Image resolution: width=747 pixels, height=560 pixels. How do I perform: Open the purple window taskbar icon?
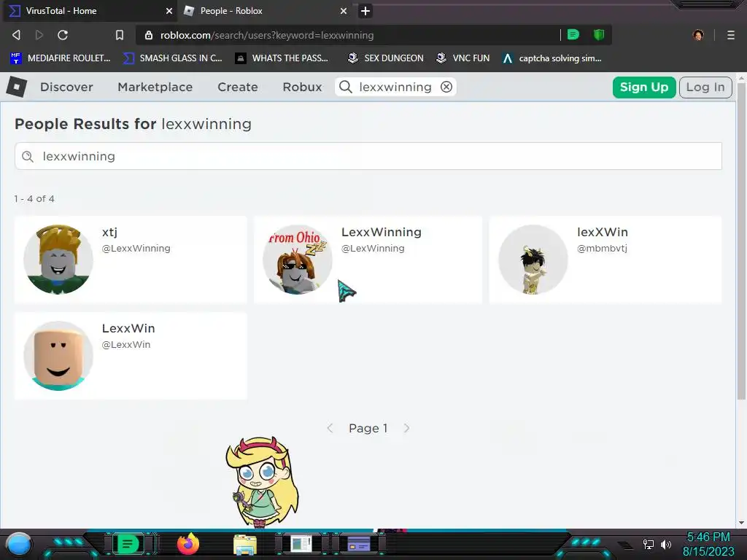[359, 544]
